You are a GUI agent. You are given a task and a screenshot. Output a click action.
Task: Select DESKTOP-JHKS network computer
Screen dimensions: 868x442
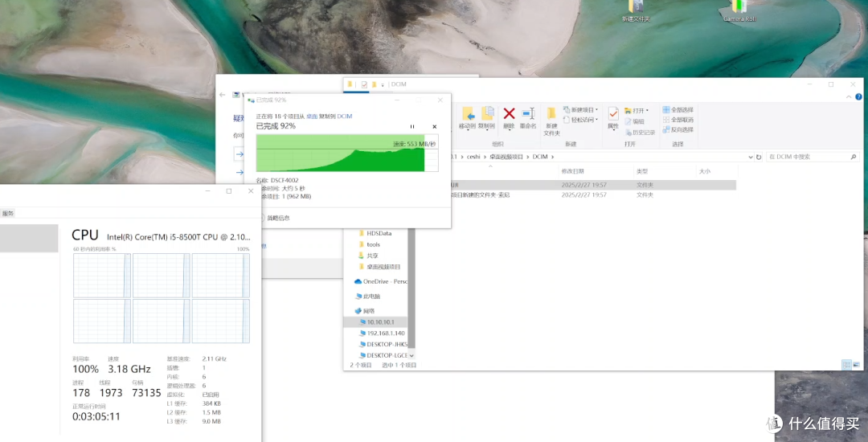coord(382,344)
